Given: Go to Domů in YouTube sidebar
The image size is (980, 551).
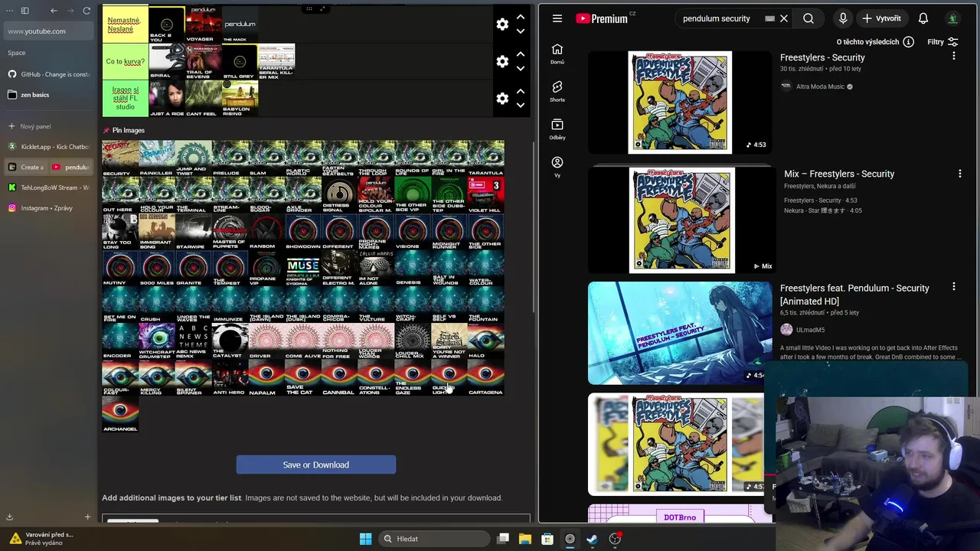Looking at the screenshot, I should [x=557, y=54].
